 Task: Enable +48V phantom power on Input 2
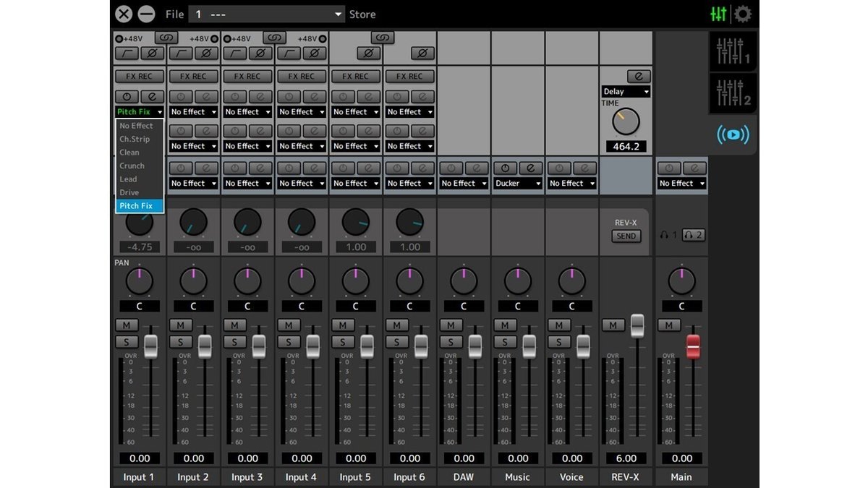click(x=215, y=38)
